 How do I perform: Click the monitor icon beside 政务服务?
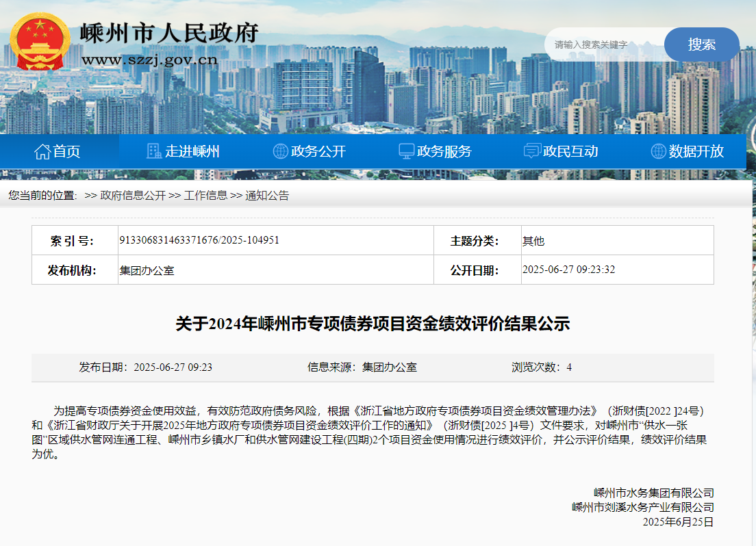click(x=406, y=151)
